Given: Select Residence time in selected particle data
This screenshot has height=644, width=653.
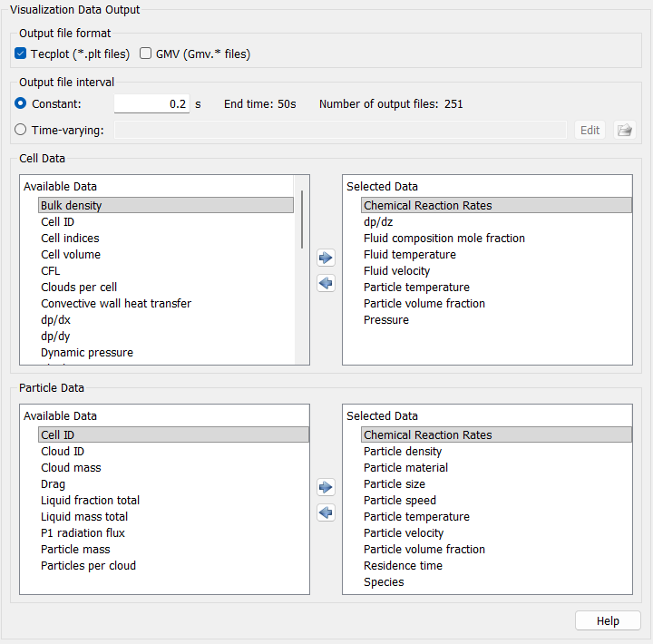Looking at the screenshot, I should [403, 566].
